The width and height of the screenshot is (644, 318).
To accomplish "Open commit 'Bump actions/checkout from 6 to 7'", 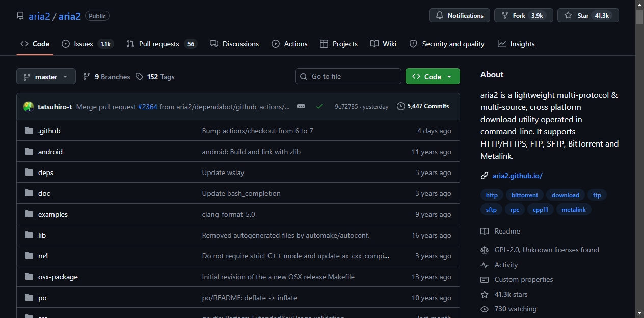I will (x=258, y=131).
